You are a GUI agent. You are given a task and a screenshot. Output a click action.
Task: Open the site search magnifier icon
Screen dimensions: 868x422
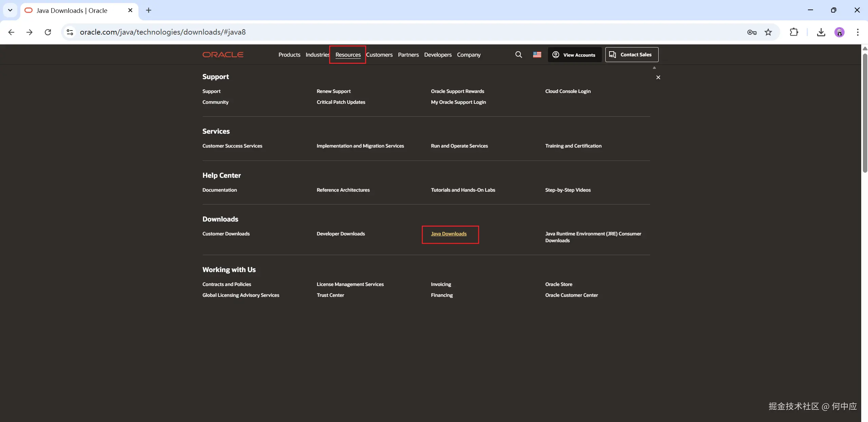click(x=518, y=55)
